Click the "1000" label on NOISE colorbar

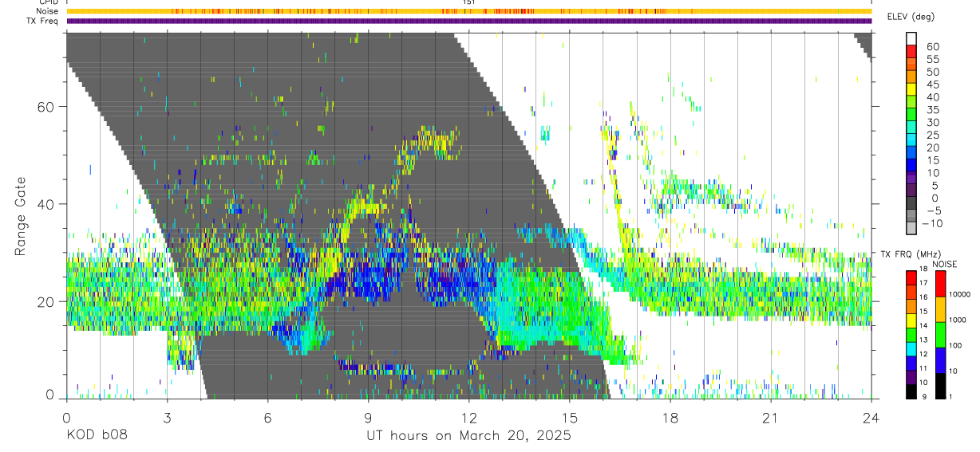(957, 320)
